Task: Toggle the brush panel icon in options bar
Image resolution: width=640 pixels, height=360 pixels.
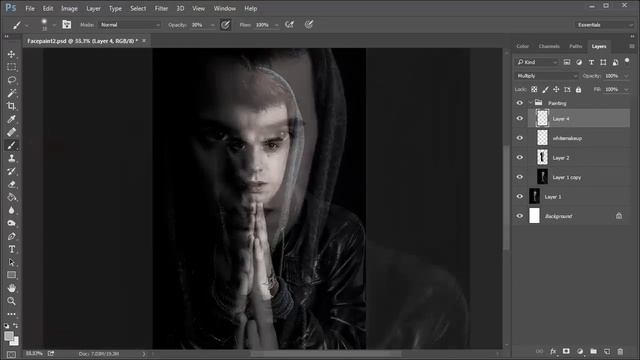Action: 67,25
